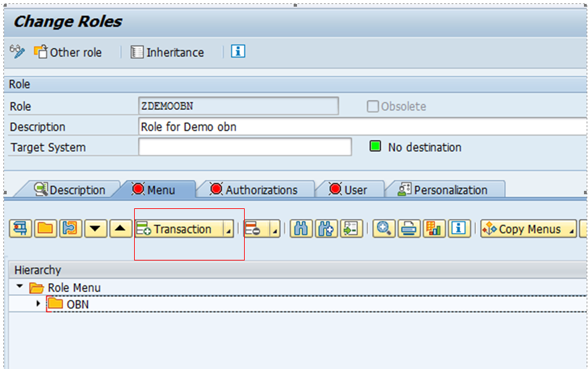Image resolution: width=588 pixels, height=369 pixels.
Task: Edit the Description field text
Action: [362, 127]
